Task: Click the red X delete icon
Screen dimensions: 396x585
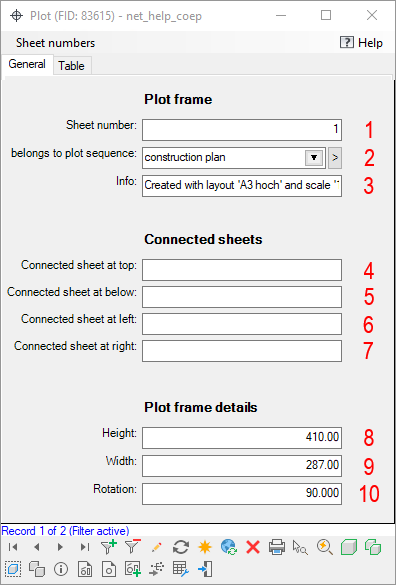Action: 253,547
